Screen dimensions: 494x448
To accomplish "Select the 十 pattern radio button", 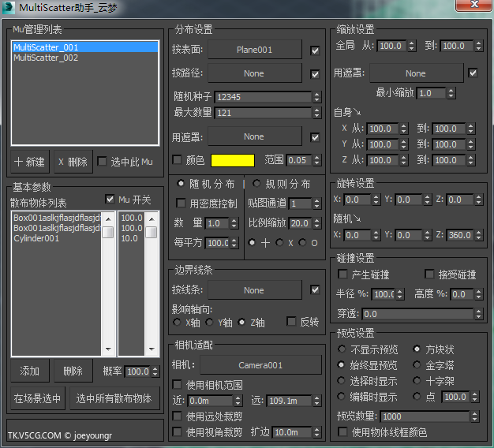I will [x=252, y=242].
